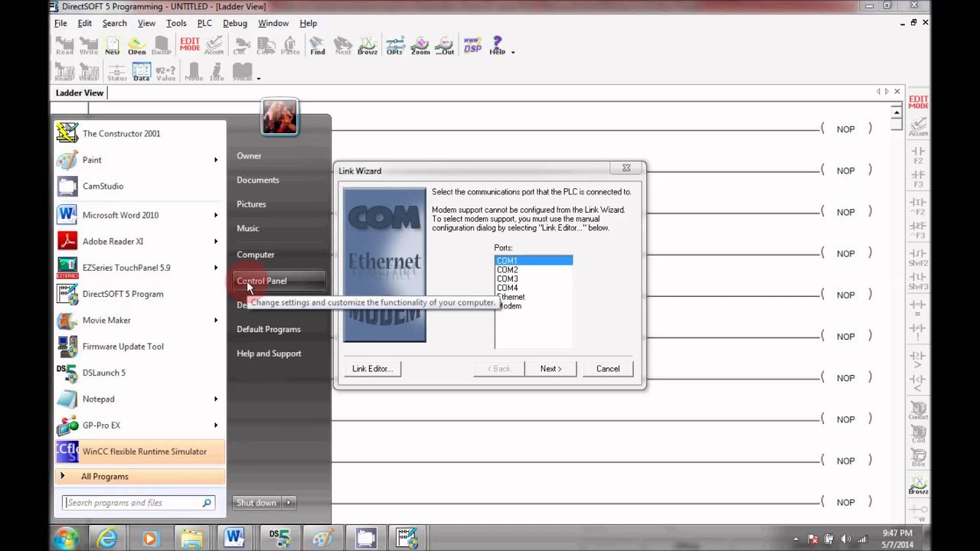
Task: Expand Microsoft Word 2010 jump list arrow
Action: tap(216, 215)
